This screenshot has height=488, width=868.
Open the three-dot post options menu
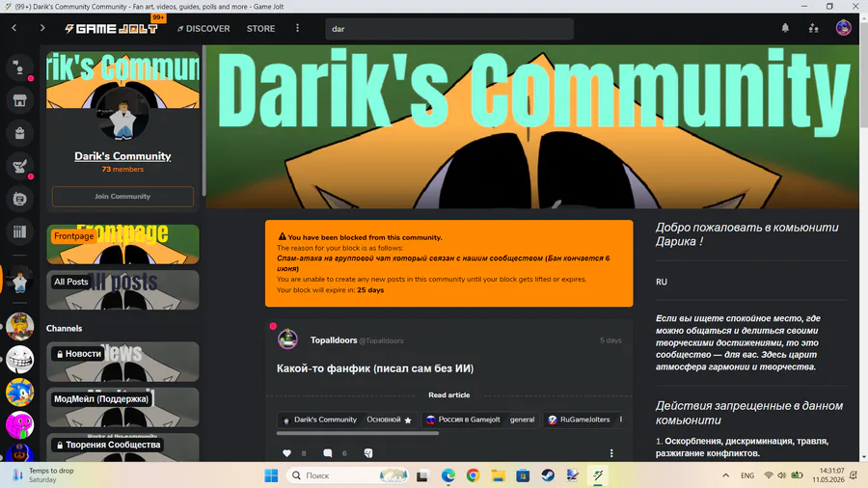pyautogui.click(x=611, y=453)
